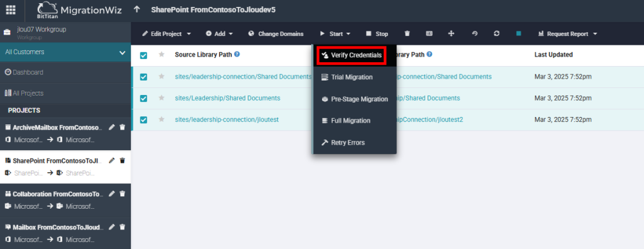Open the app launcher grid icon
This screenshot has height=249, width=644.
(x=11, y=10)
